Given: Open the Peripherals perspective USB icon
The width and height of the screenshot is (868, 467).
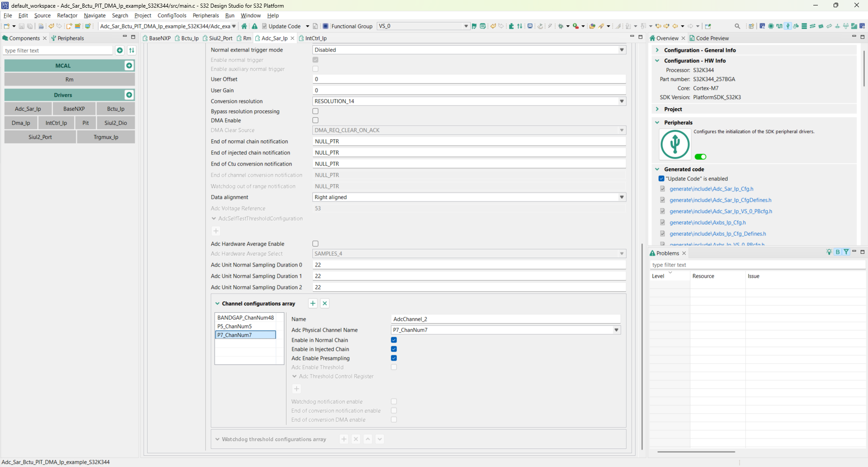Looking at the screenshot, I should pyautogui.click(x=788, y=26).
